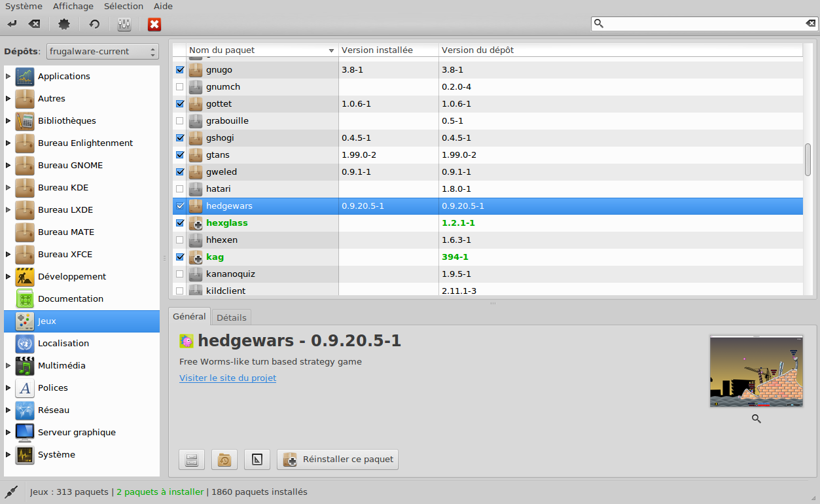Viewport: 820px width, 504px height.
Task: Open the Affichage menu
Action: click(x=73, y=6)
